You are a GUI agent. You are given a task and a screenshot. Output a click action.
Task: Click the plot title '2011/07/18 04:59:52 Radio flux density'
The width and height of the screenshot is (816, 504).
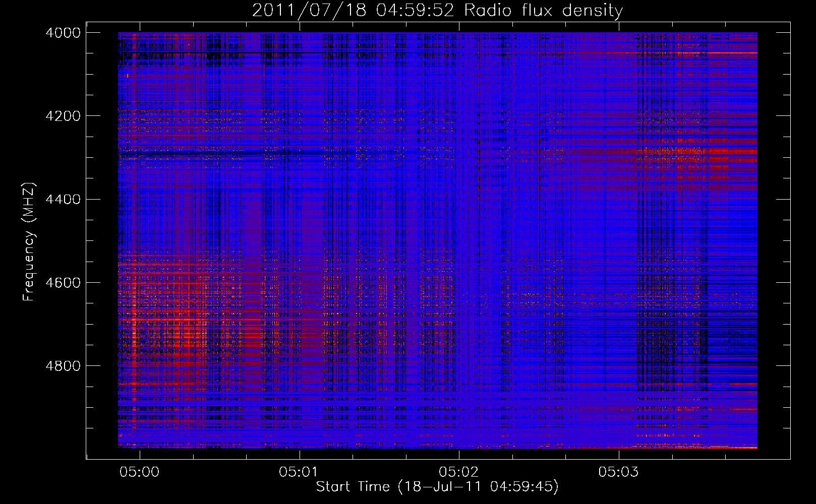click(437, 10)
